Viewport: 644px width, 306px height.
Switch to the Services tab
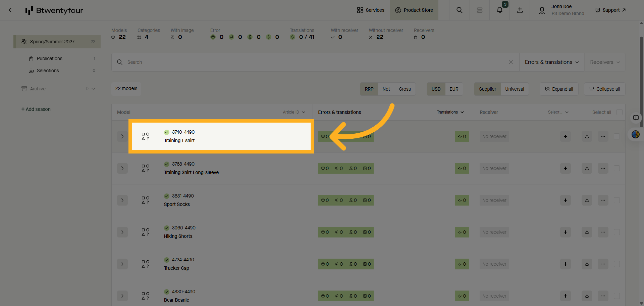371,10
